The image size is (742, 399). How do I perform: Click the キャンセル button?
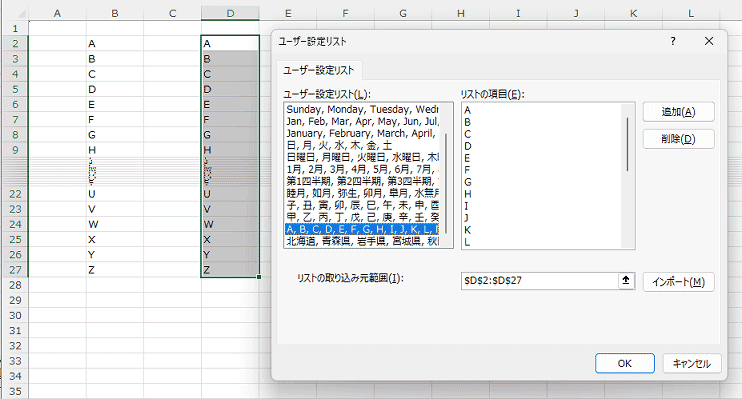point(692,363)
